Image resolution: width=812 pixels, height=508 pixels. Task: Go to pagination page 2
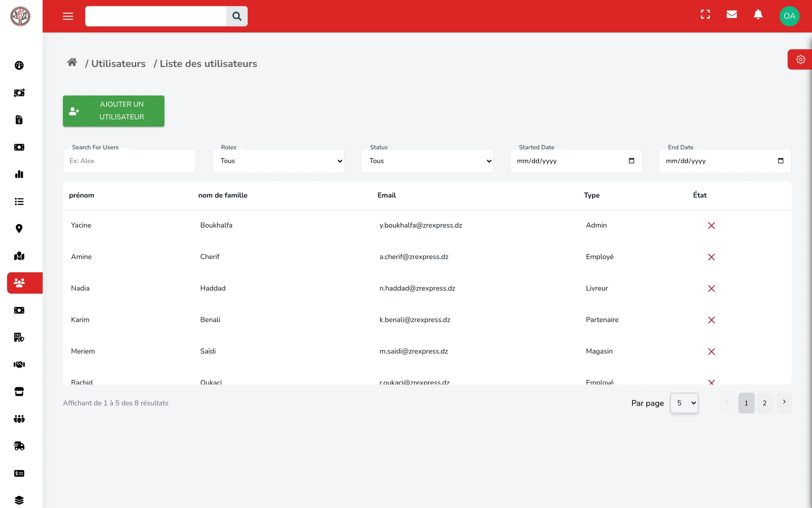[765, 403]
